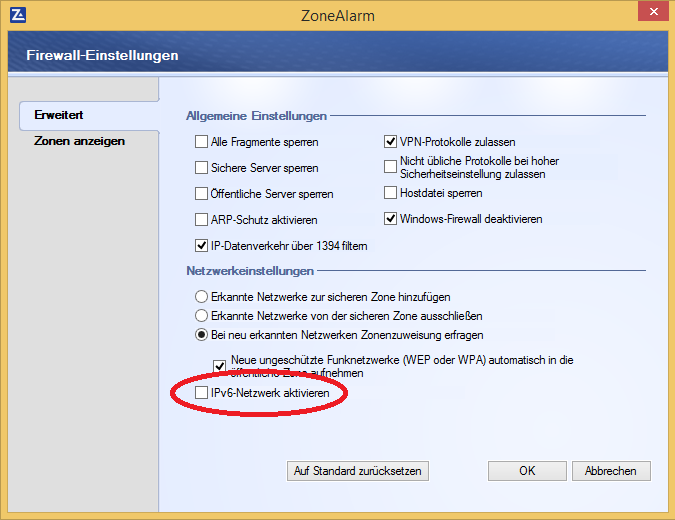Check the Hostdatei sperren checkbox
The height and width of the screenshot is (520, 675).
(x=391, y=193)
